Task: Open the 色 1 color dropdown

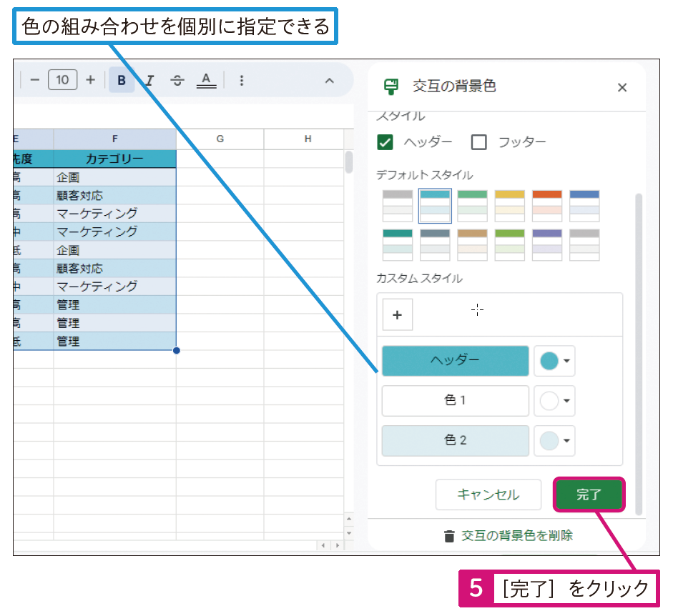Action: click(554, 401)
